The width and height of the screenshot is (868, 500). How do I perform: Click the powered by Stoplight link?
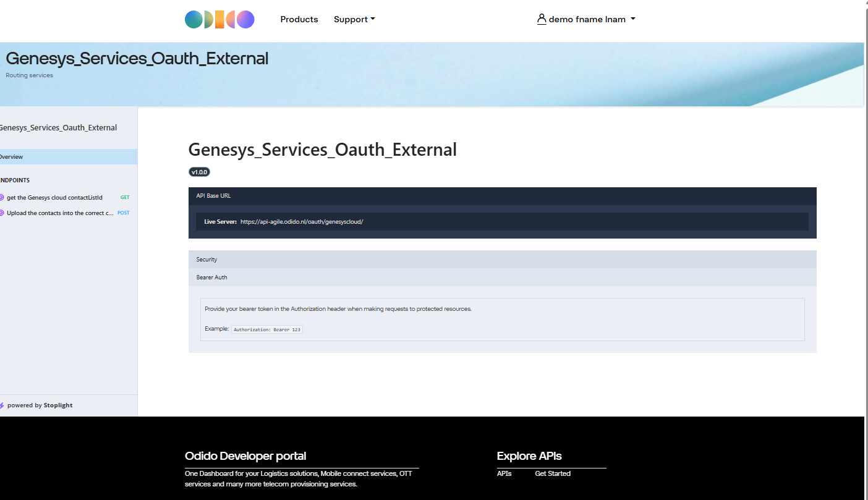point(40,405)
